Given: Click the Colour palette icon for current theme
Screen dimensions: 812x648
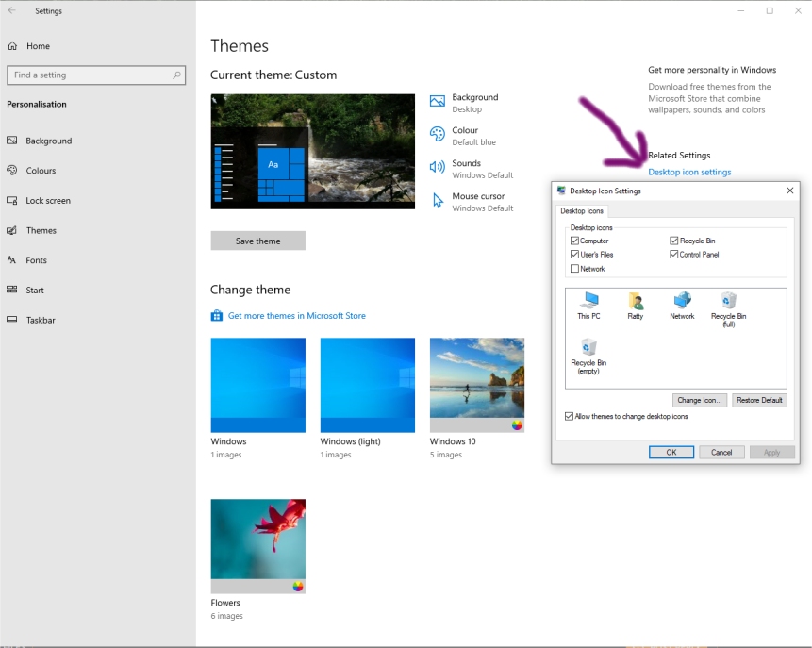Looking at the screenshot, I should click(437, 134).
